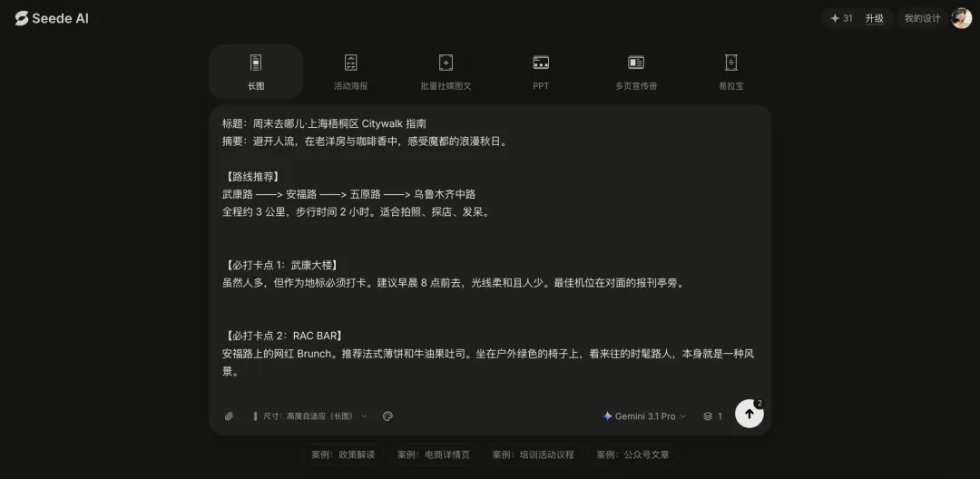The width and height of the screenshot is (980, 479).
Task: Click the 升级 upgrade link
Action: 874,19
